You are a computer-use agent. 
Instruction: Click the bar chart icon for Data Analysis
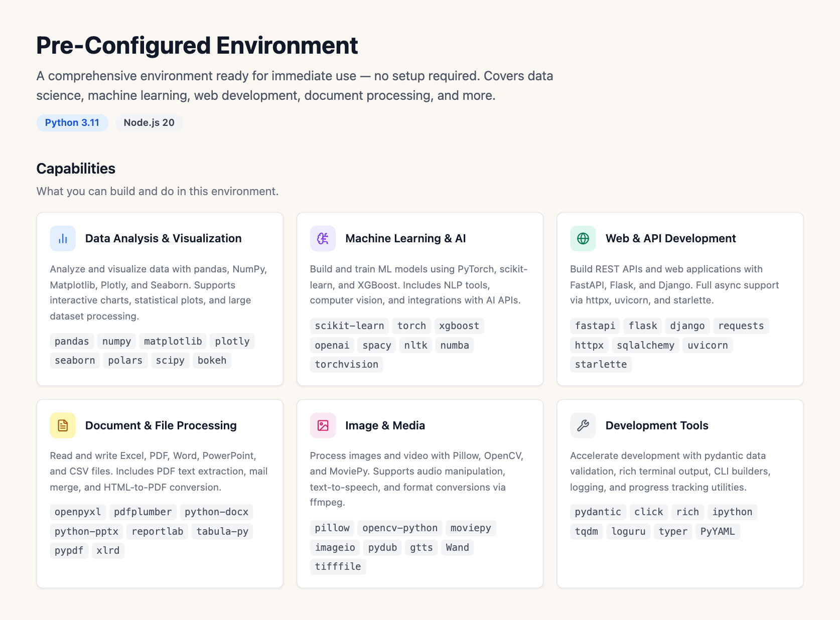pyautogui.click(x=63, y=238)
